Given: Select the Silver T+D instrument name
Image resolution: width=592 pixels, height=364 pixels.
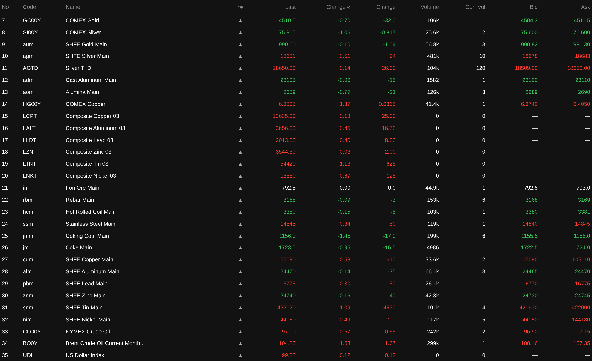Looking at the screenshot, I should [x=78, y=68].
